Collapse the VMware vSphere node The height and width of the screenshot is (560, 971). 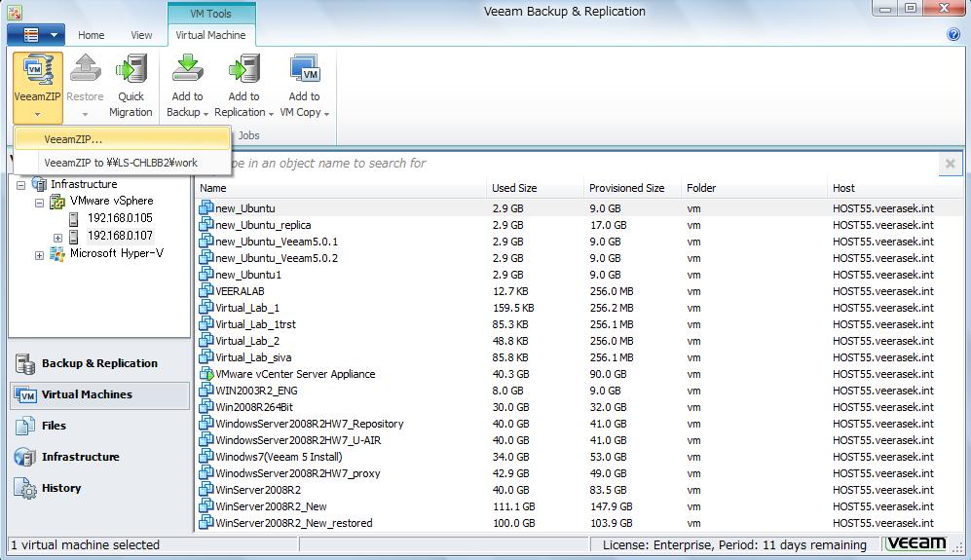pyautogui.click(x=40, y=202)
